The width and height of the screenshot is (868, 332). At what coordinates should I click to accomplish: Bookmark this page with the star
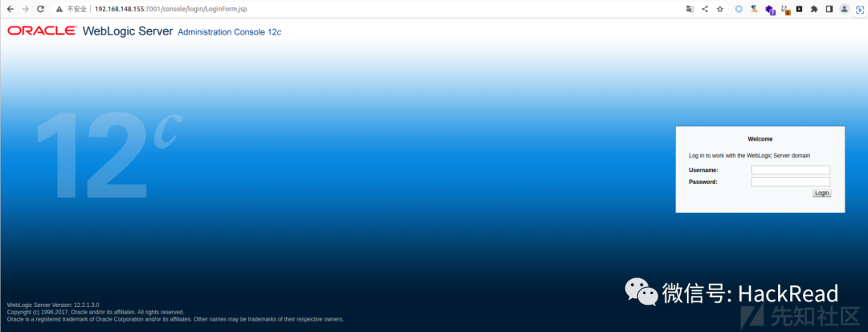(x=719, y=9)
